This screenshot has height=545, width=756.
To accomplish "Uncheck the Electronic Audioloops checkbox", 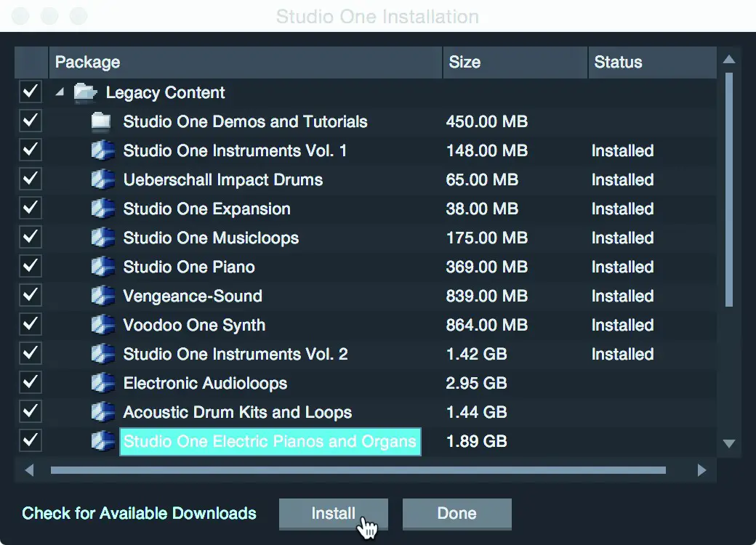I will [31, 382].
